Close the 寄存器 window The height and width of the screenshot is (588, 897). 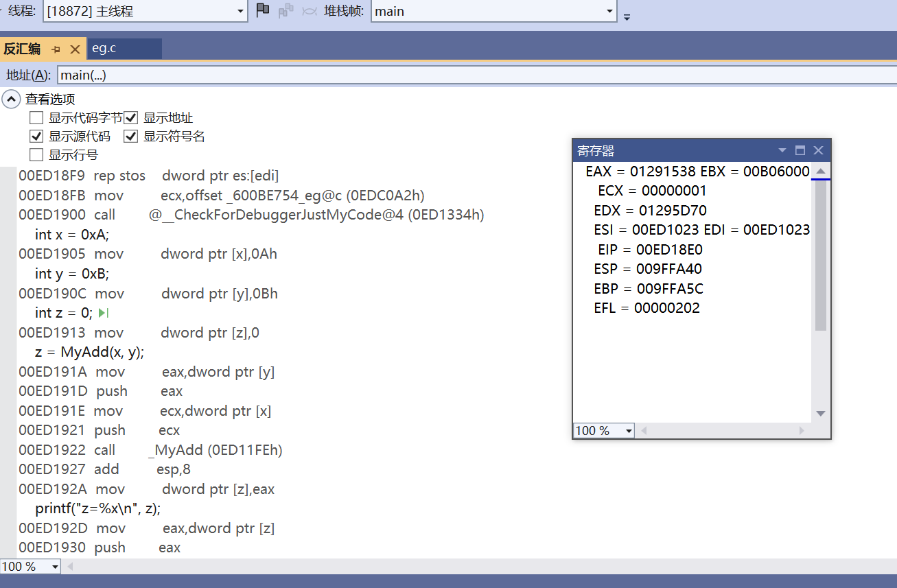[x=818, y=150]
